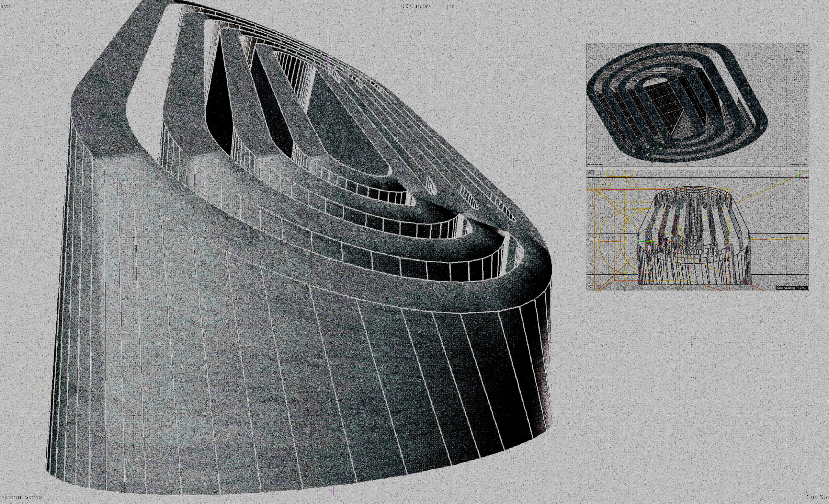Click the View Transform Scene text in upper thumbnail
829x504 pixels.
[x=596, y=165]
